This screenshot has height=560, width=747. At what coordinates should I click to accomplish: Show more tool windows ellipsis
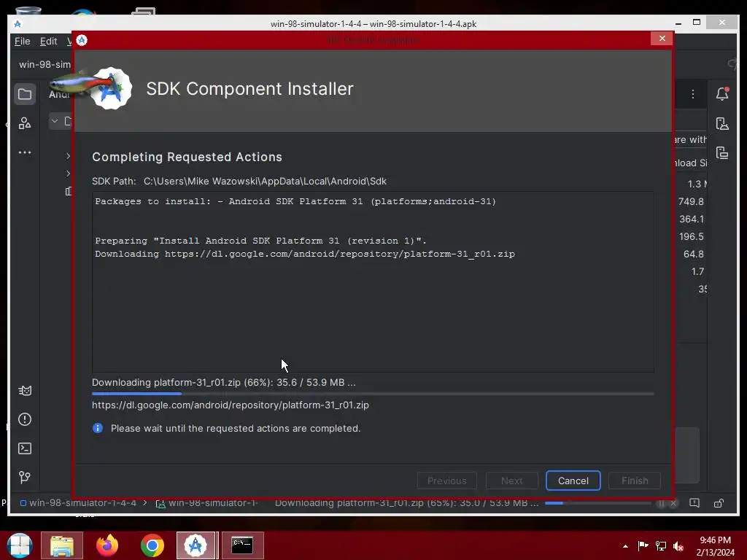click(25, 152)
